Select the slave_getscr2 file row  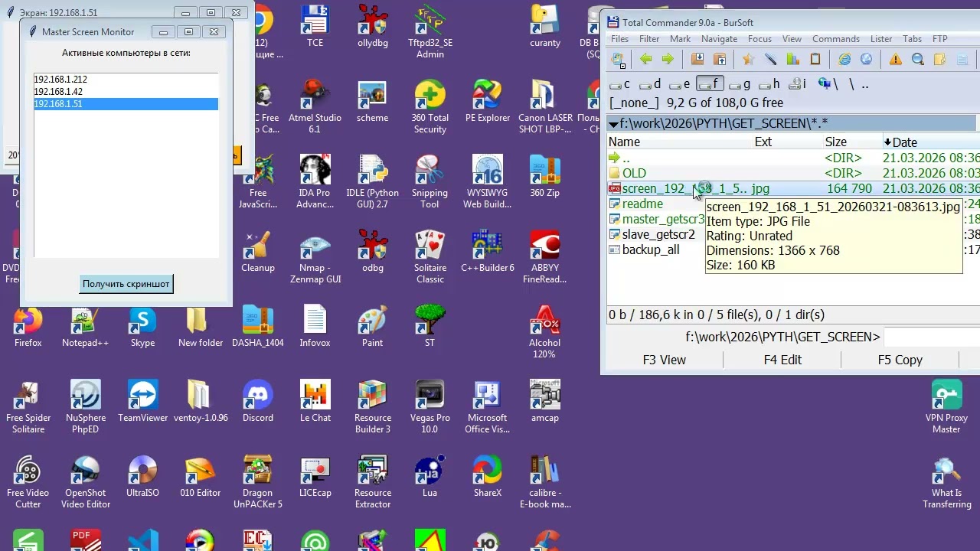tap(655, 234)
